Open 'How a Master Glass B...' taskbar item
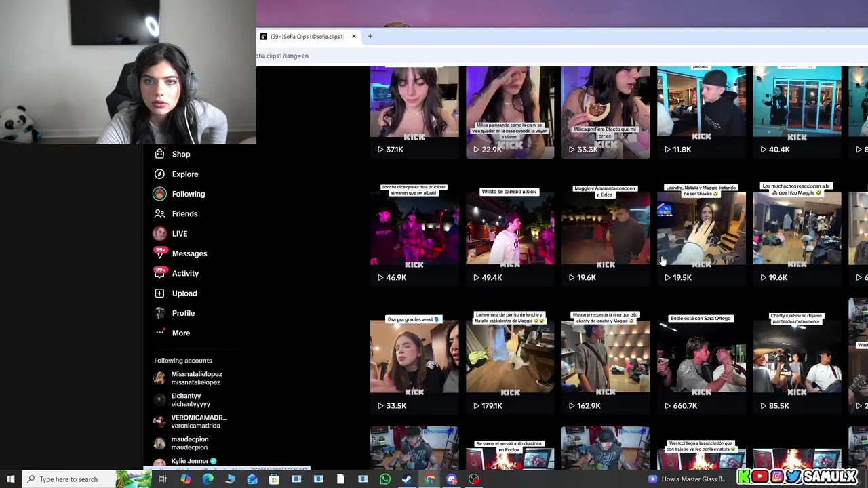Screen dimensions: 868x488 point(688,479)
